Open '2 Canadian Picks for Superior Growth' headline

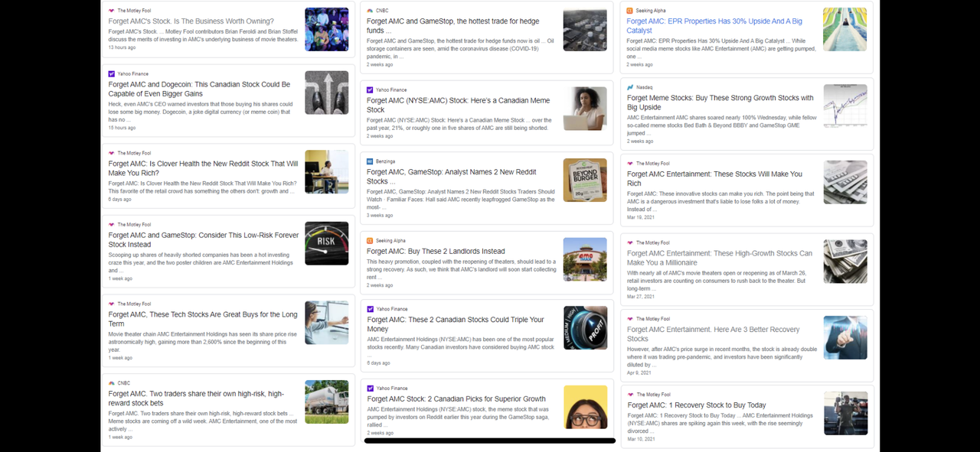[x=456, y=398]
